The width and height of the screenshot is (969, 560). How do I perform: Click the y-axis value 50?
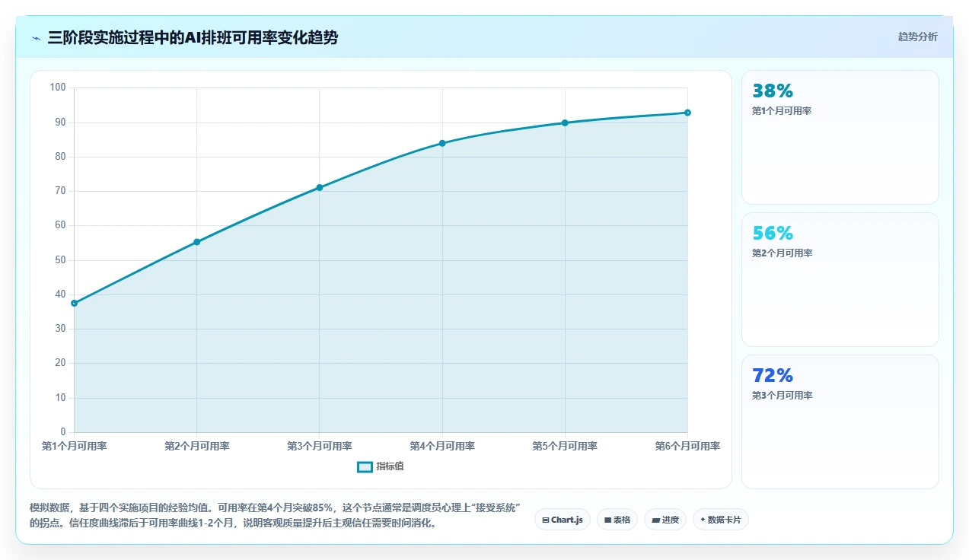(60, 260)
